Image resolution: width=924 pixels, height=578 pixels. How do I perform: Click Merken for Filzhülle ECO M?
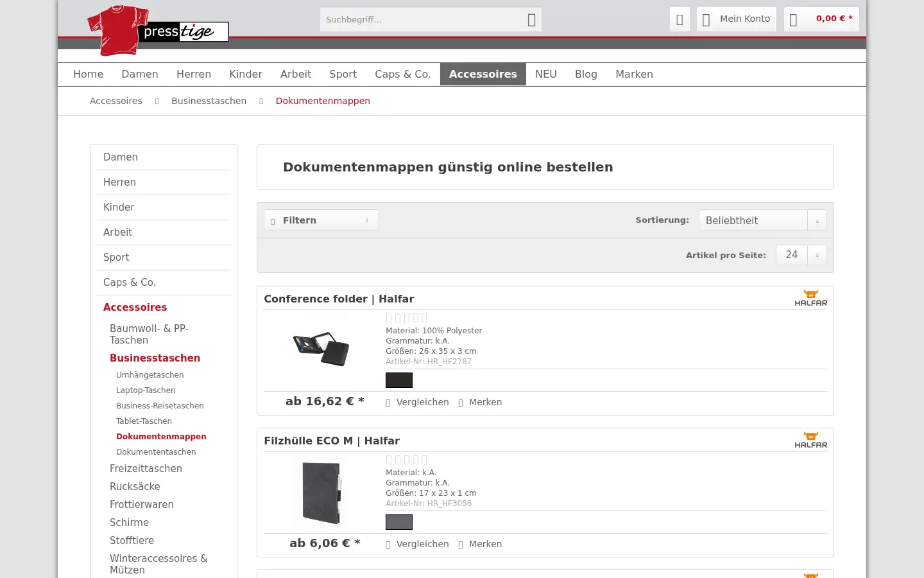pos(480,544)
